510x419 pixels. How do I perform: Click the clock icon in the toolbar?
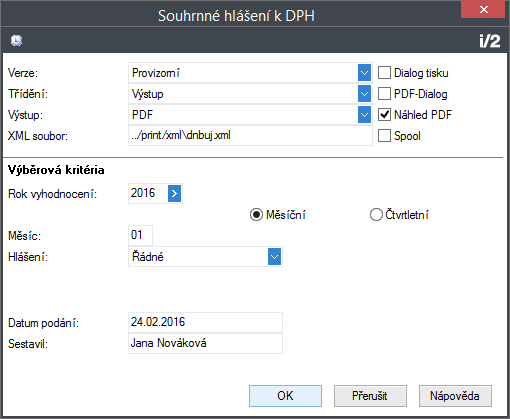click(16, 41)
